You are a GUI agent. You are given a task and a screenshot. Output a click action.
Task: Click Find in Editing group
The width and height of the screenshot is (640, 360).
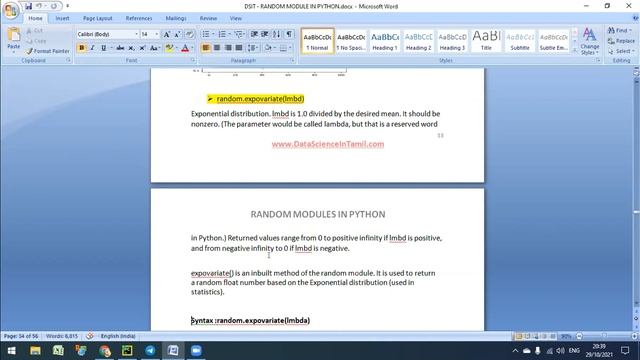coord(619,31)
